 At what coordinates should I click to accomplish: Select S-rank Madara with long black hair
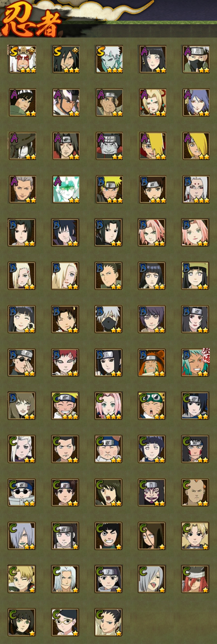tap(66, 59)
